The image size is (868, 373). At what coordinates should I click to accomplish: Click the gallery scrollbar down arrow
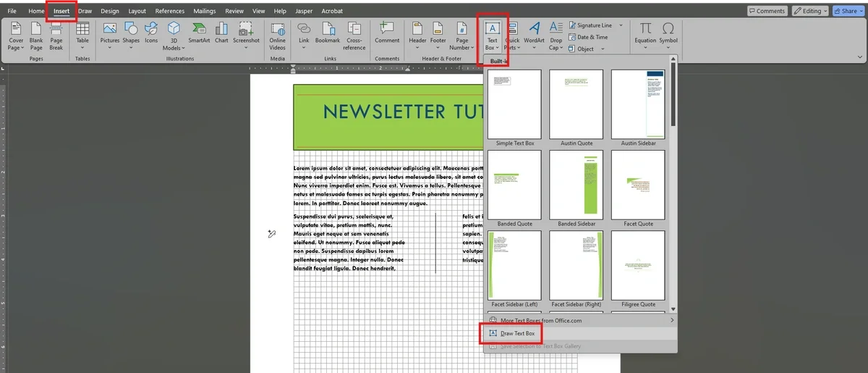click(x=673, y=309)
